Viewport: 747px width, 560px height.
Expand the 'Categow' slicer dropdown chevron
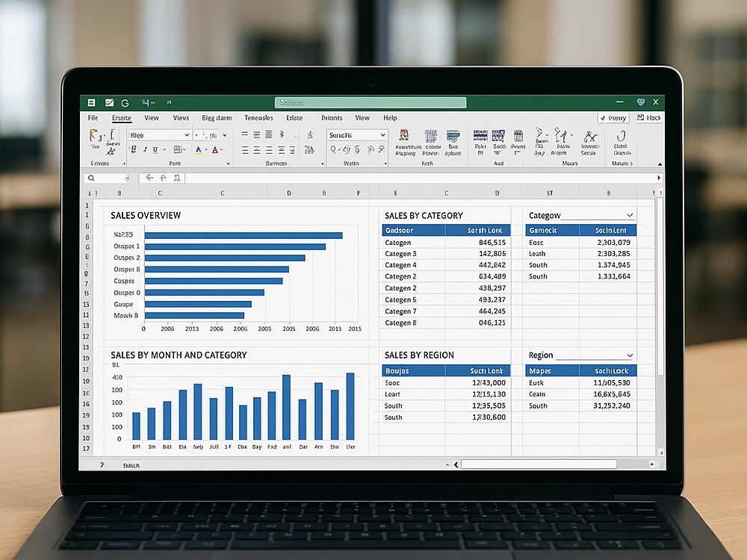[630, 215]
